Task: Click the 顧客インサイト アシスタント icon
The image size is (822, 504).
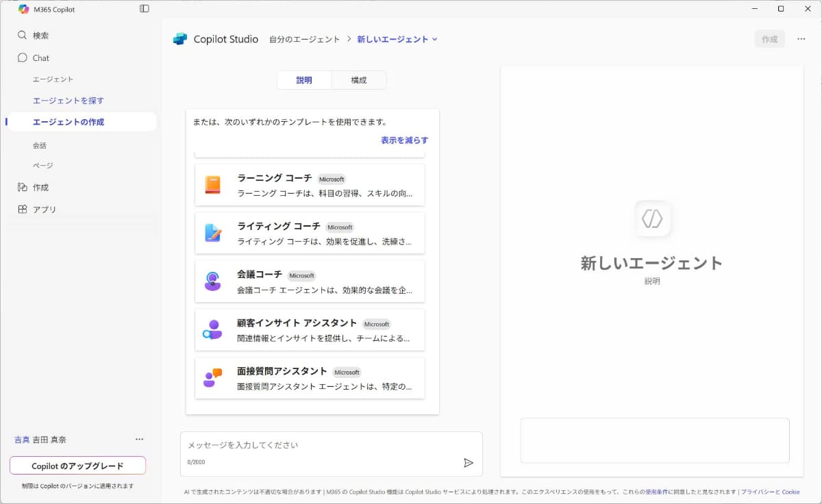Action: click(x=212, y=329)
